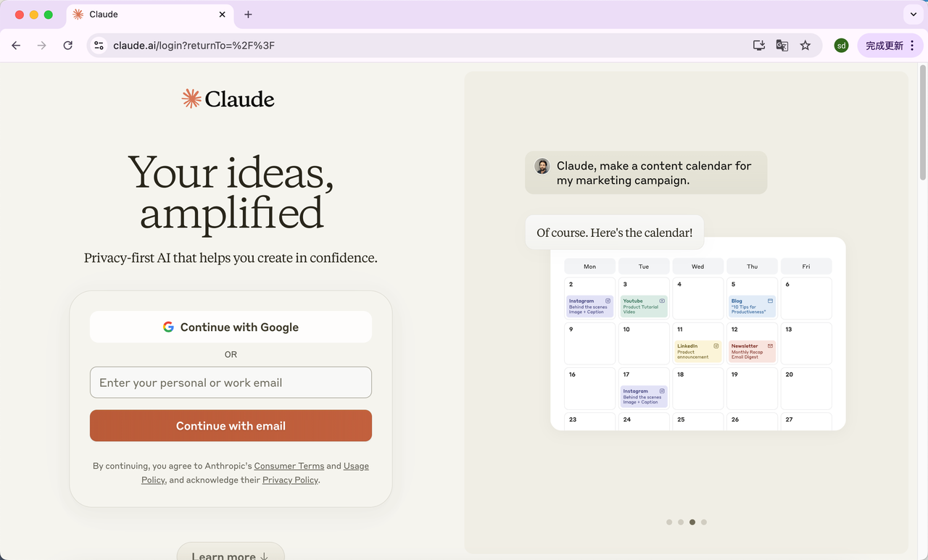Focus the personal or work email field
Screen dimensions: 928x560
click(x=231, y=383)
